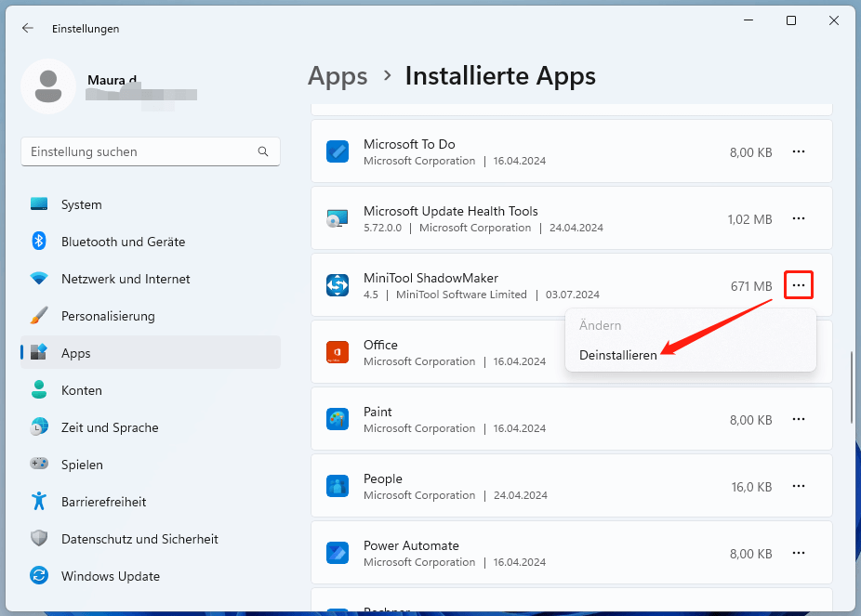Click the Installierte Apps heading
This screenshot has height=616, width=861.
pos(500,76)
